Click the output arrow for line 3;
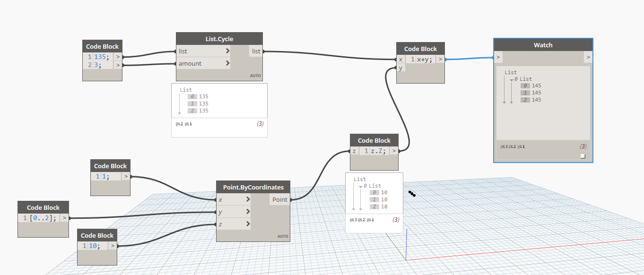The width and height of the screenshot is (644, 275). [x=118, y=65]
